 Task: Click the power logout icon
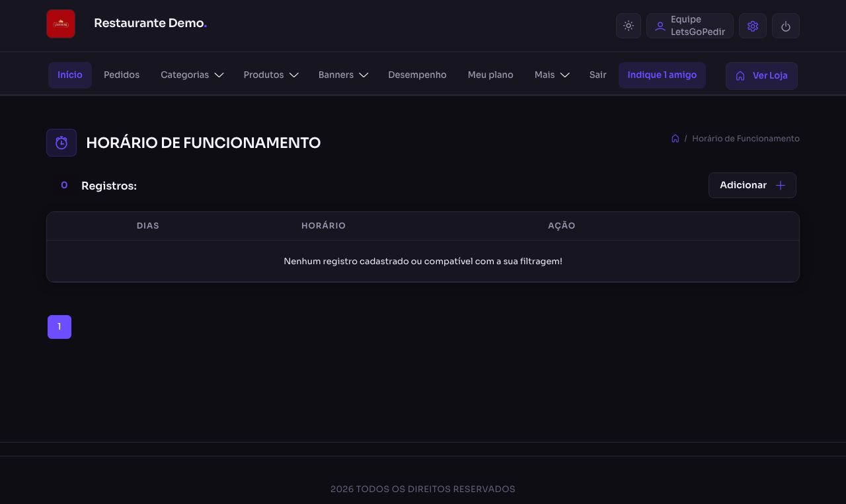(x=786, y=26)
